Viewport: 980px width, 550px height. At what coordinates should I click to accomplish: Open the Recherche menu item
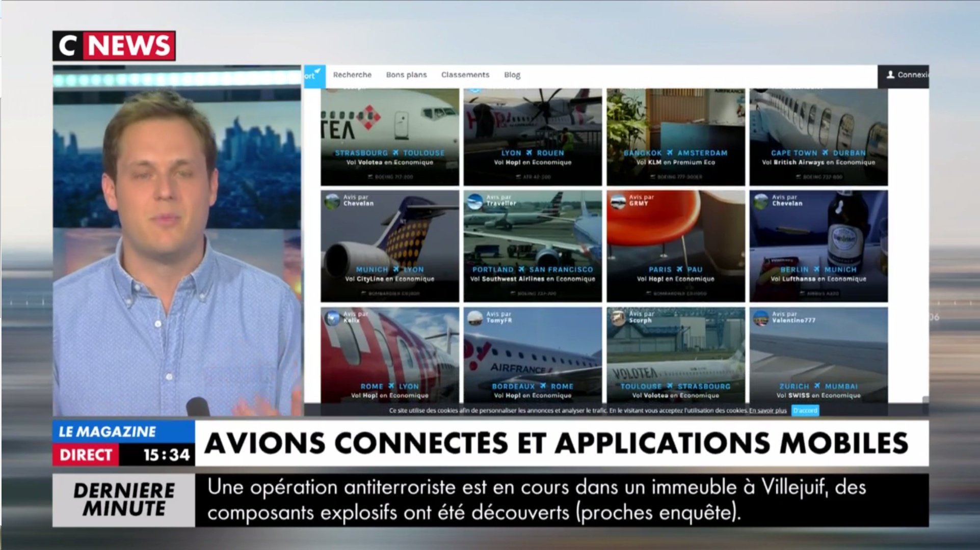coord(352,75)
